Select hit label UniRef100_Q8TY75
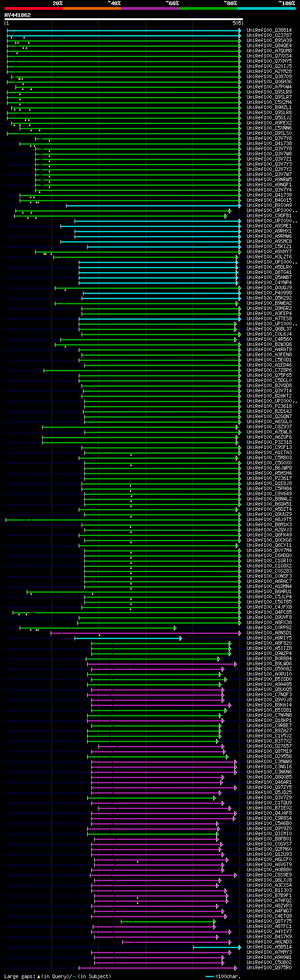 tap(269, 921)
